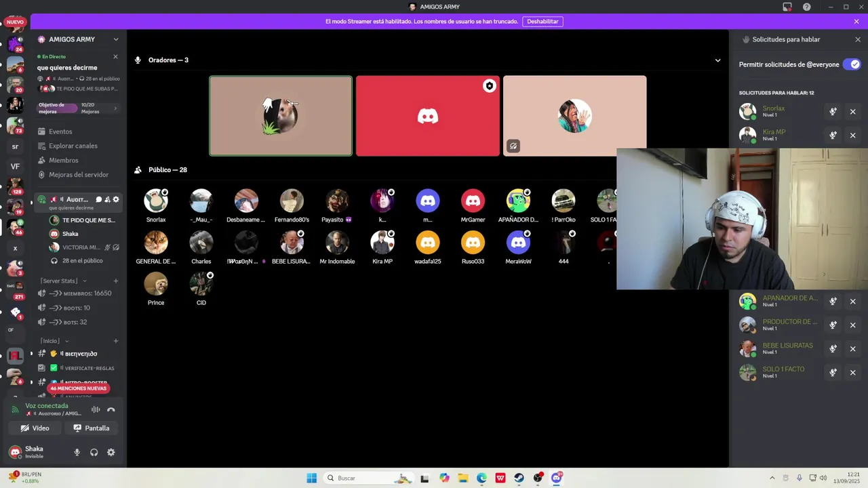
Task: Select the red Discord-logo speaker tile
Action: (x=428, y=116)
